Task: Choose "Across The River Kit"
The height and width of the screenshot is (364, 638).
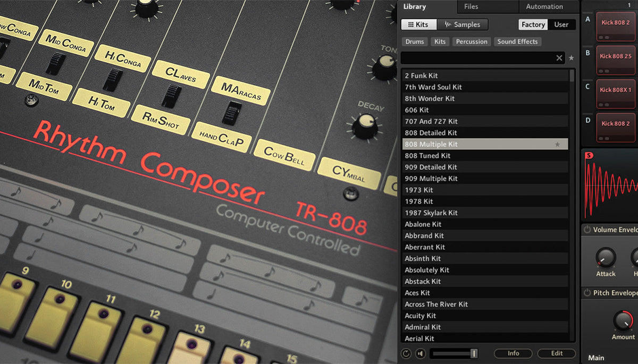Action: pos(485,304)
